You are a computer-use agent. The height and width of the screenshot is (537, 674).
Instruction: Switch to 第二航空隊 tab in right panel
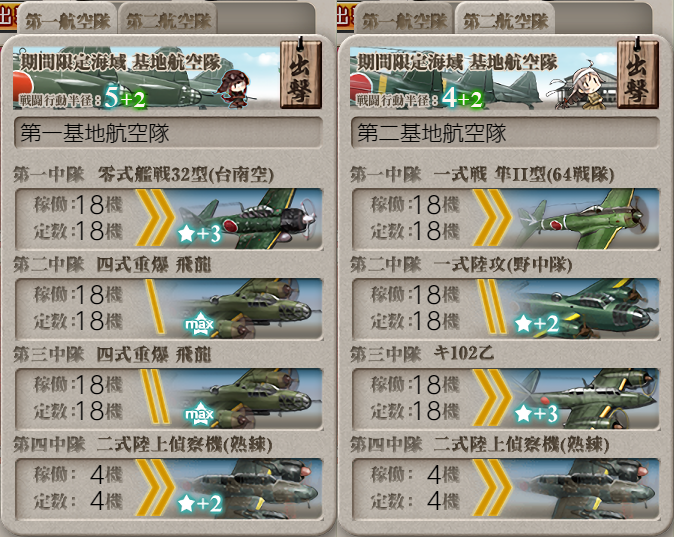tap(506, 21)
